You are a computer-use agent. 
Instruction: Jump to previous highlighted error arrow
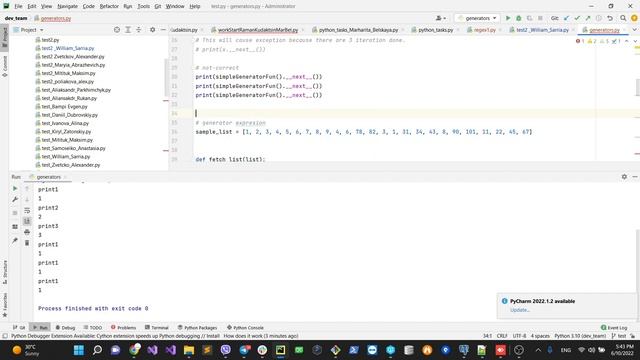[x=627, y=41]
